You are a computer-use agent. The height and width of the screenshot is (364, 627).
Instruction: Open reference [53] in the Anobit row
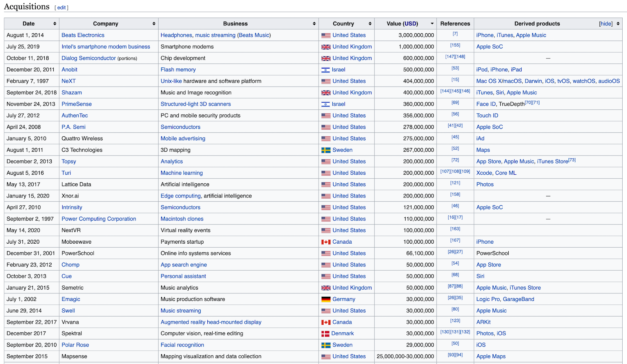(455, 68)
